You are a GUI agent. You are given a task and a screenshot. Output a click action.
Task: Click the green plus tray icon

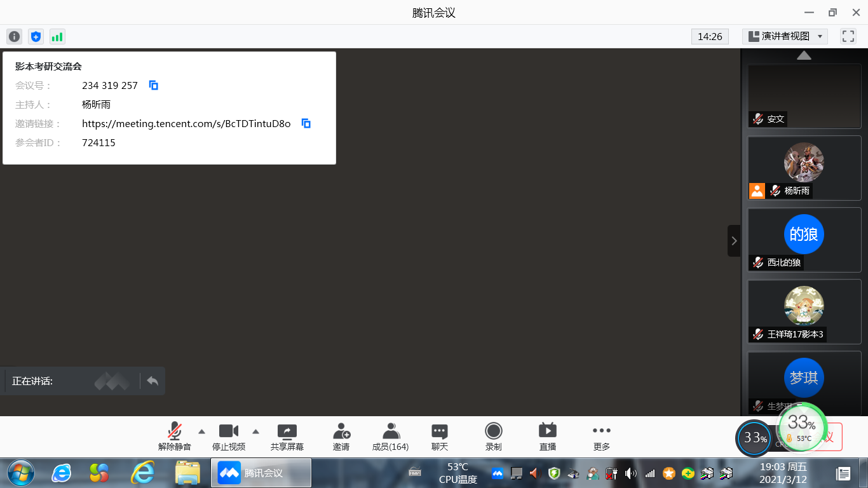pyautogui.click(x=688, y=473)
